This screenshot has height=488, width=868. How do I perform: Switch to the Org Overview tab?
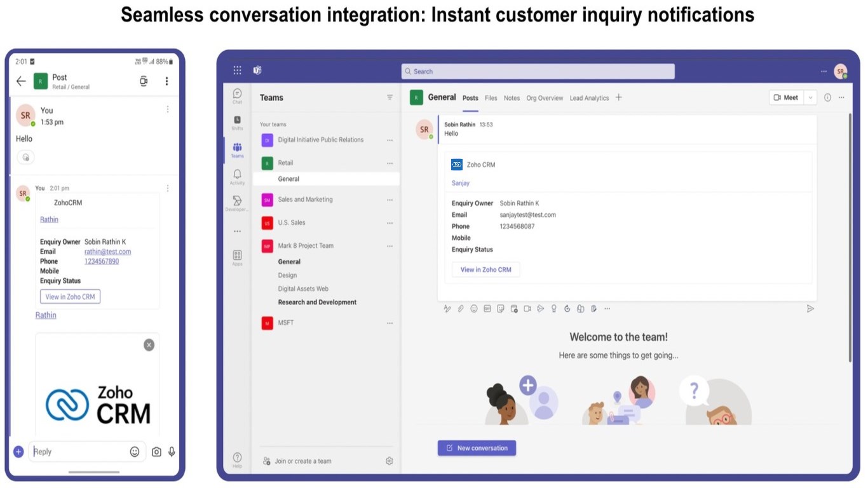coord(545,98)
